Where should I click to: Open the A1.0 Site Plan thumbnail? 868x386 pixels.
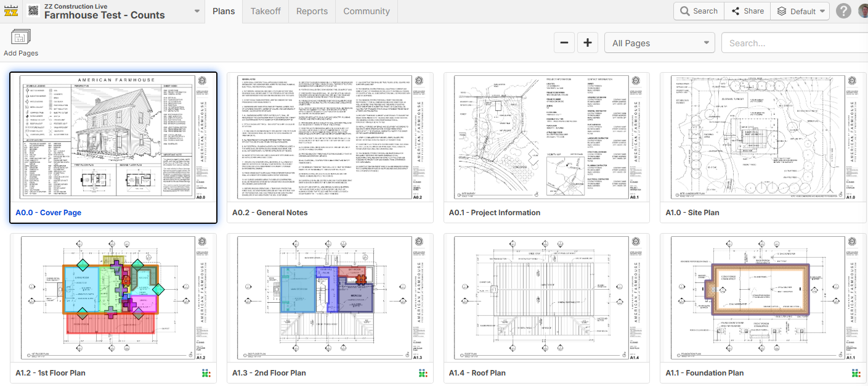[x=763, y=137]
